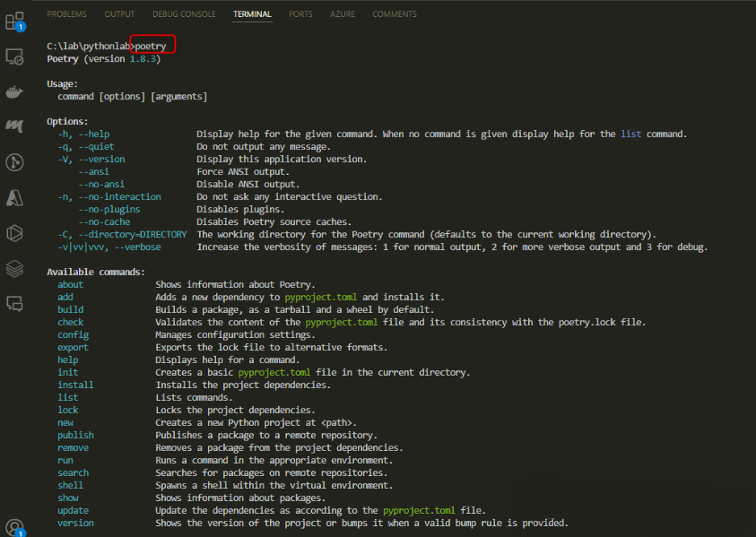Click the blue list word in help description
This screenshot has height=537, width=756.
630,134
